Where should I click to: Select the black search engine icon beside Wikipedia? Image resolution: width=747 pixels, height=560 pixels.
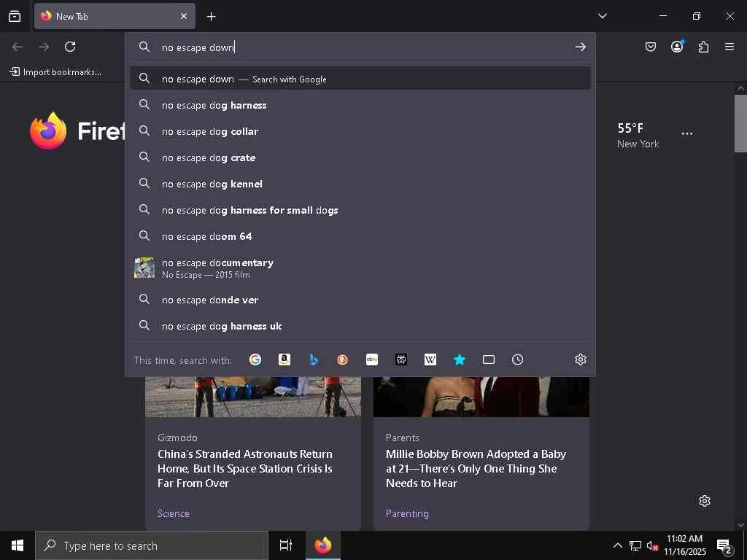(x=401, y=359)
